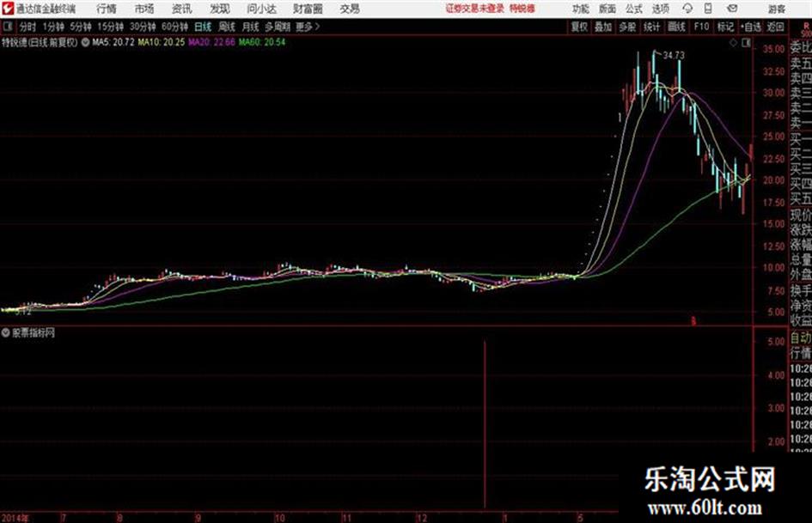Click the 换手 row in quote panel
Image resolution: width=812 pixels, height=523 pixels.
801,290
